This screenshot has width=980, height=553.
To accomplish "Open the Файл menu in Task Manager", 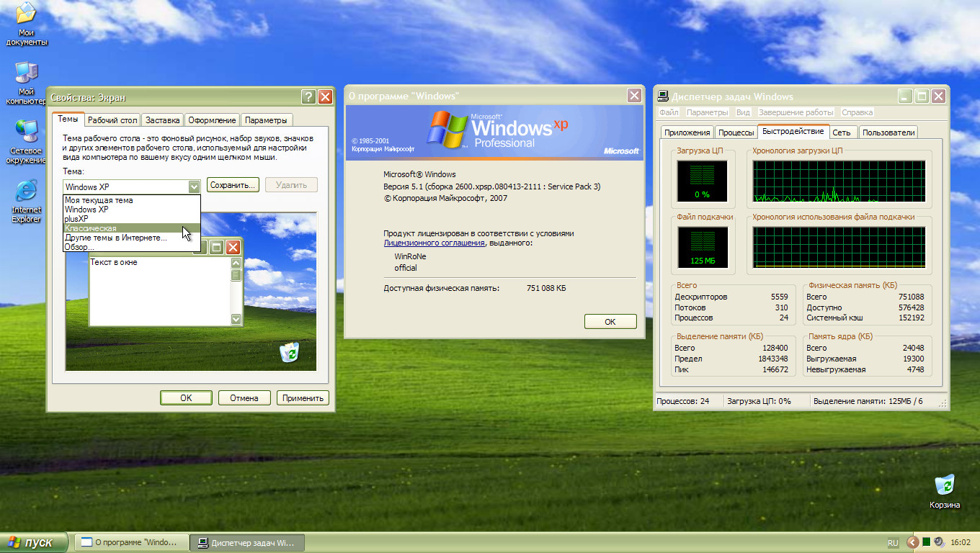I will (x=669, y=112).
